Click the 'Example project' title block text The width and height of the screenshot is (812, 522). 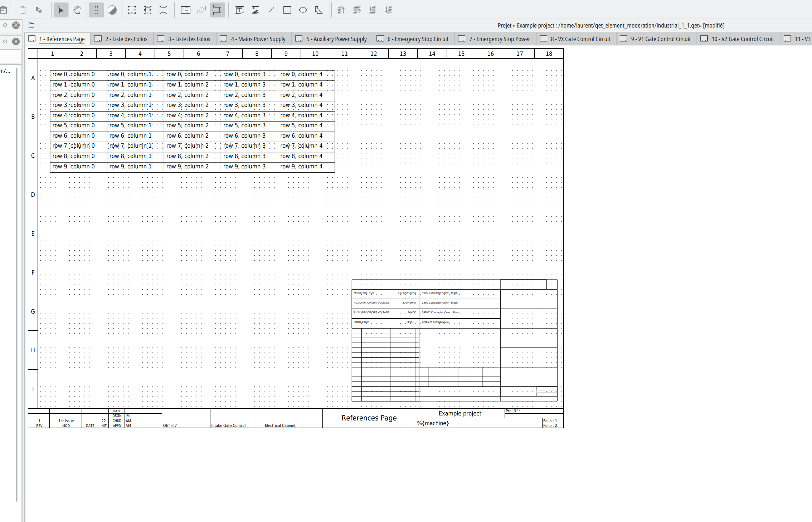tap(460, 413)
